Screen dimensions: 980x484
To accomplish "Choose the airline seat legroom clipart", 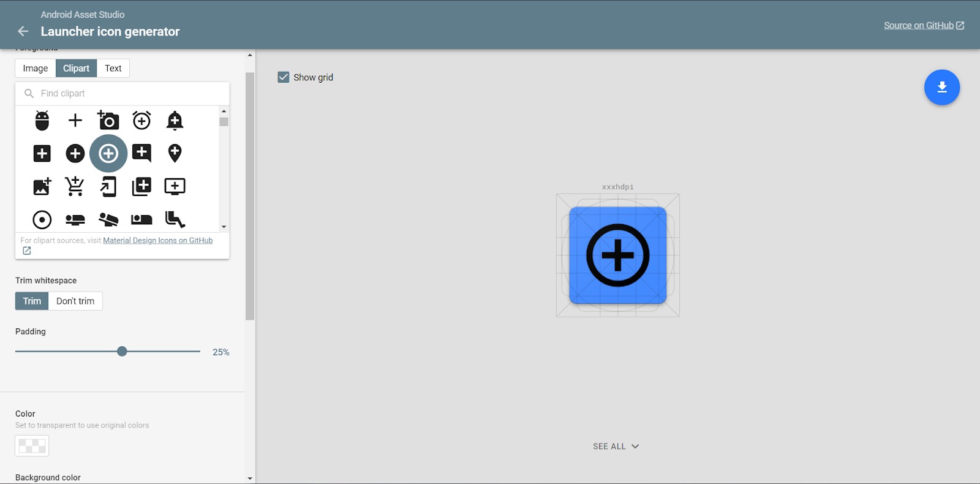I will pyautogui.click(x=175, y=219).
